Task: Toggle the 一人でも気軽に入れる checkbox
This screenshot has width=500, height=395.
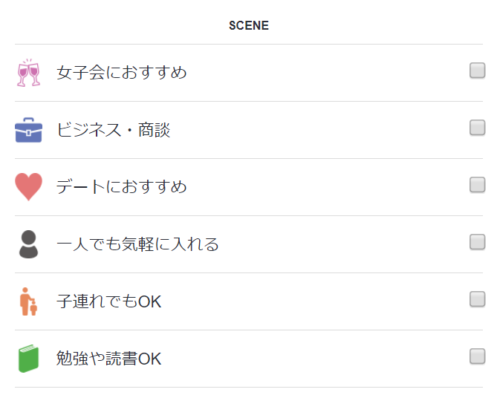Action: [477, 242]
